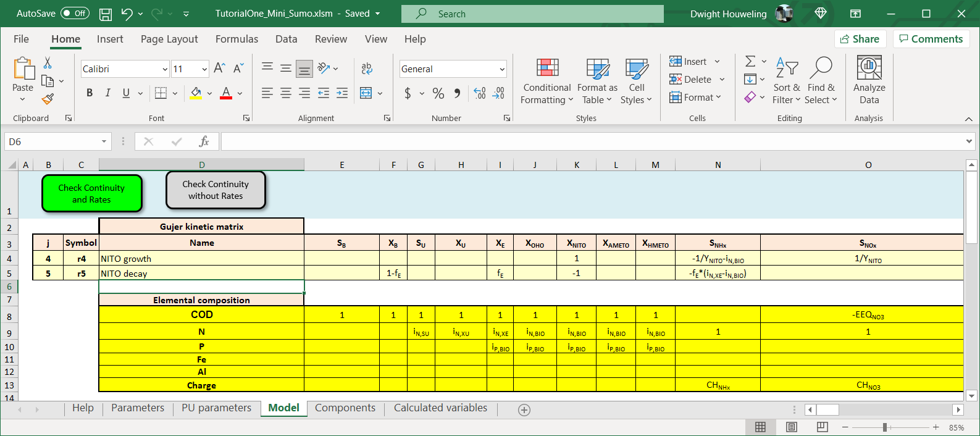Open Analyze Data panel
The image size is (980, 436).
click(868, 80)
